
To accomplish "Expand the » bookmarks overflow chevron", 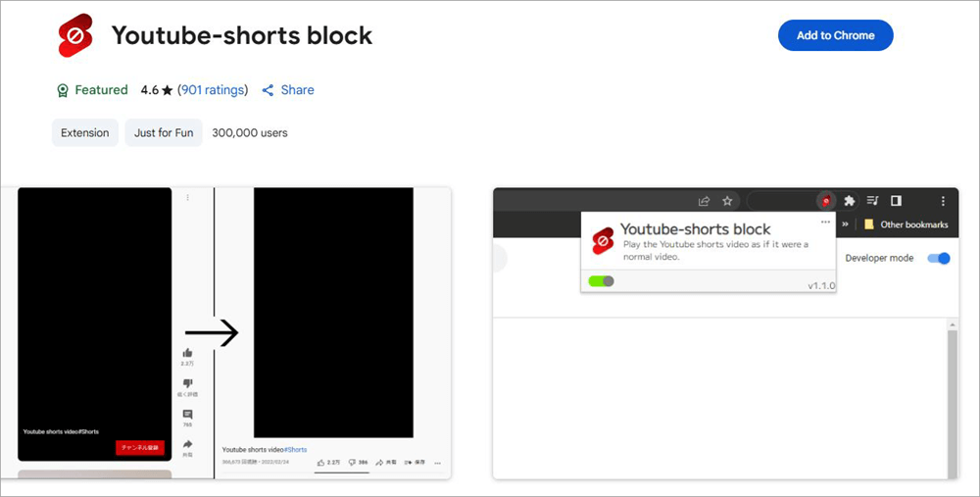I will pyautogui.click(x=845, y=224).
